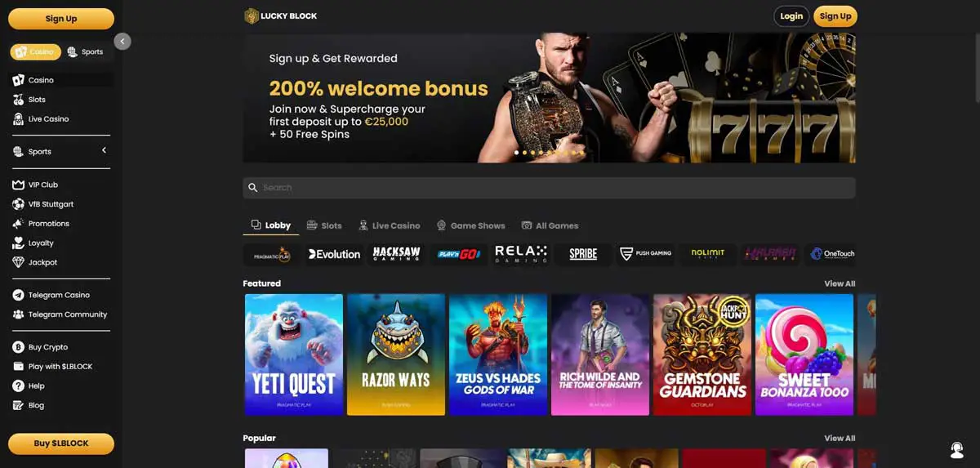
Task: Select the first banner carousel dot
Action: (517, 153)
